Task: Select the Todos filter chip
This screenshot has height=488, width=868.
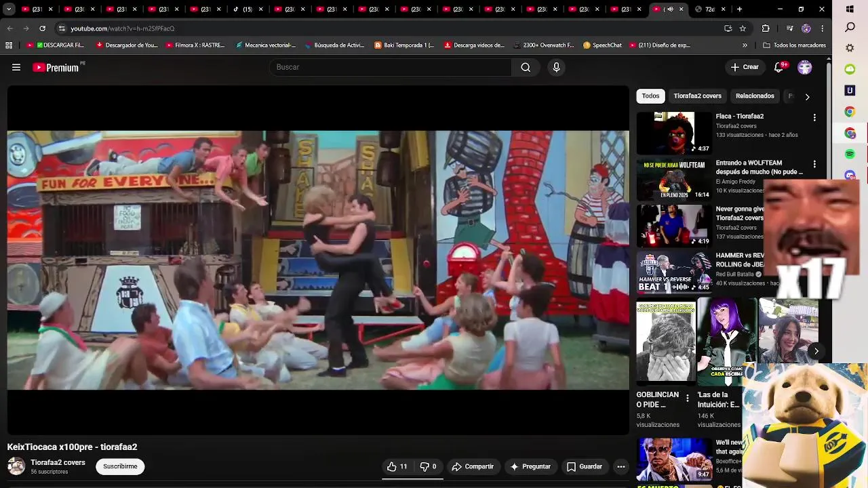Action: click(x=650, y=96)
